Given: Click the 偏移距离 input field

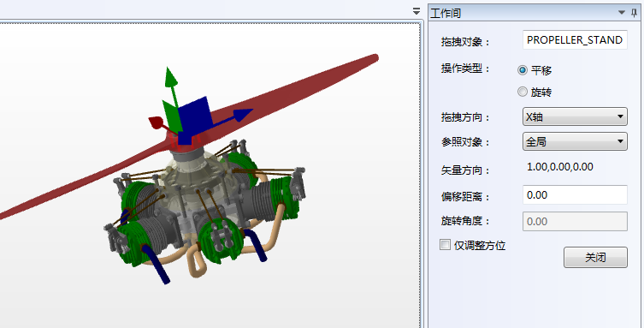Looking at the screenshot, I should [x=575, y=194].
